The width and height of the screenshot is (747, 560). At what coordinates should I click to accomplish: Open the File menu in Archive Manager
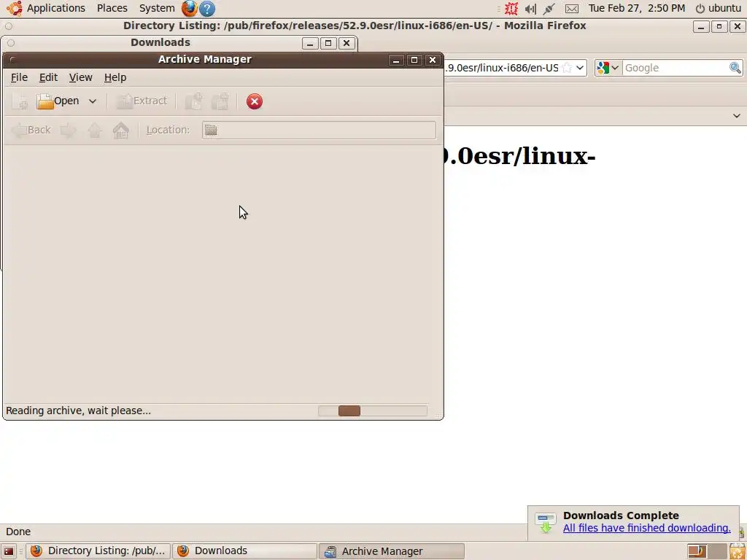click(19, 77)
